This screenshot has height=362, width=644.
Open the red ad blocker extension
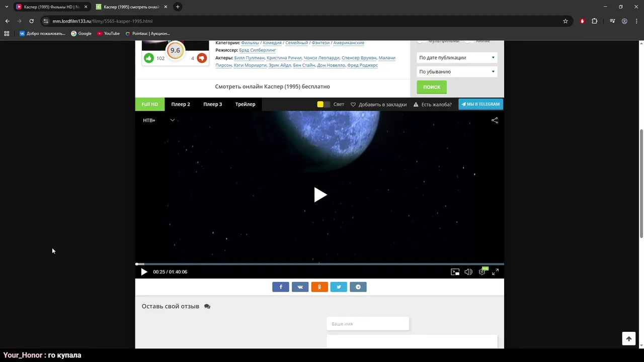[x=582, y=21]
